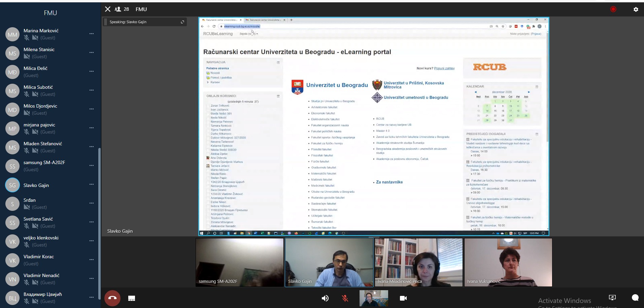Pop out the Speaking: Slavko Gajin bar

182,22
